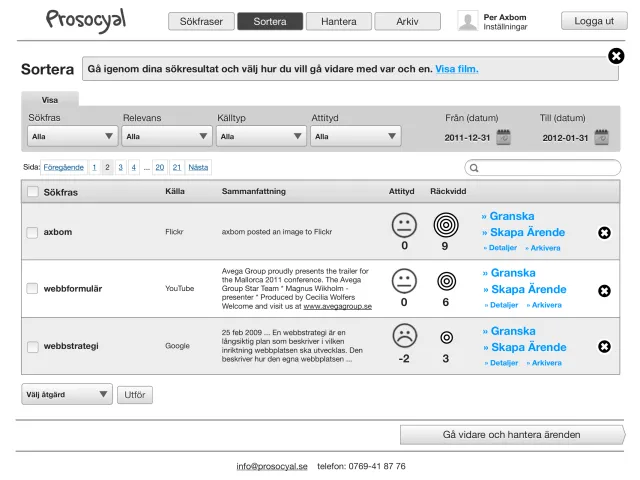Jump to page 20
640x480 pixels.
tap(160, 167)
